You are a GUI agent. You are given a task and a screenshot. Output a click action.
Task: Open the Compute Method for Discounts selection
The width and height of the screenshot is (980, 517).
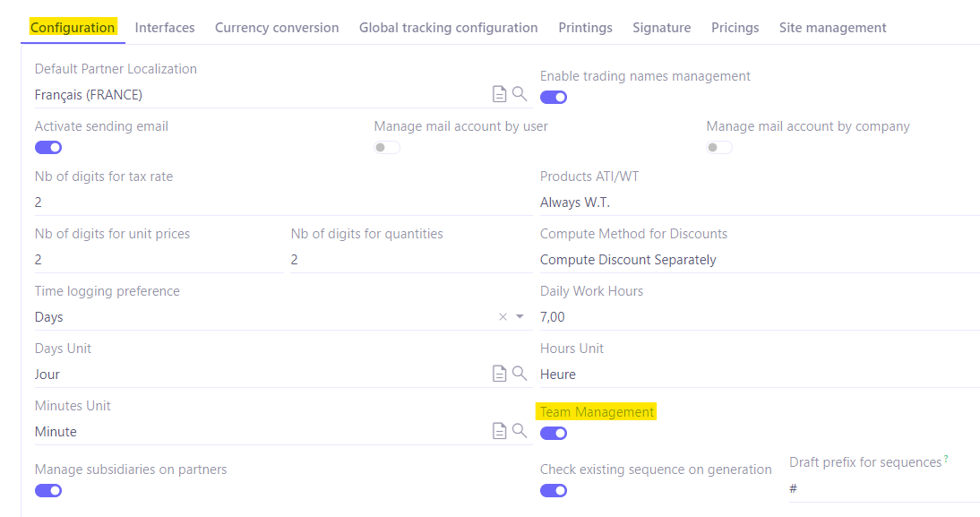626,260
